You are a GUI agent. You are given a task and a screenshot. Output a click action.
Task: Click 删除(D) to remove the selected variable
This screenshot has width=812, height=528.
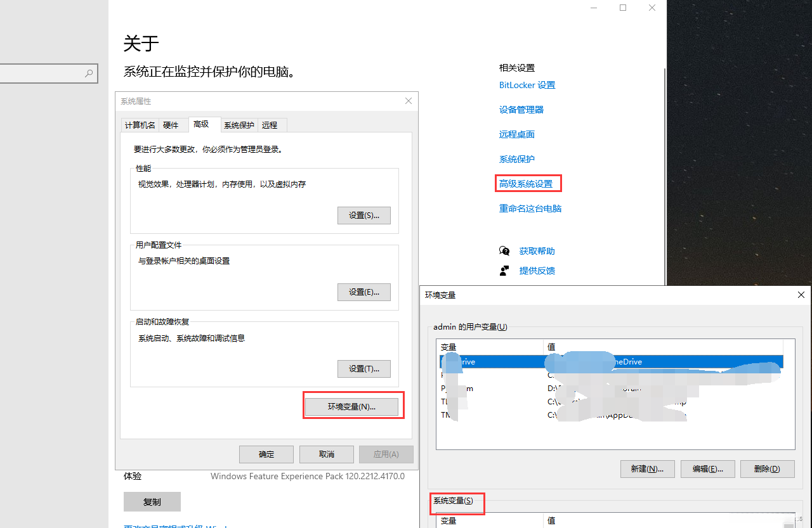767,468
